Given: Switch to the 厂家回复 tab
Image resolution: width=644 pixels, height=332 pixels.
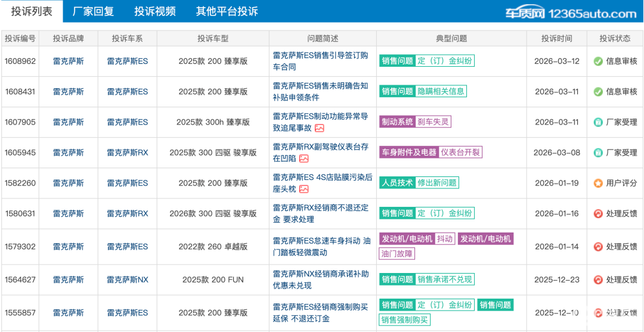Looking at the screenshot, I should click(93, 11).
